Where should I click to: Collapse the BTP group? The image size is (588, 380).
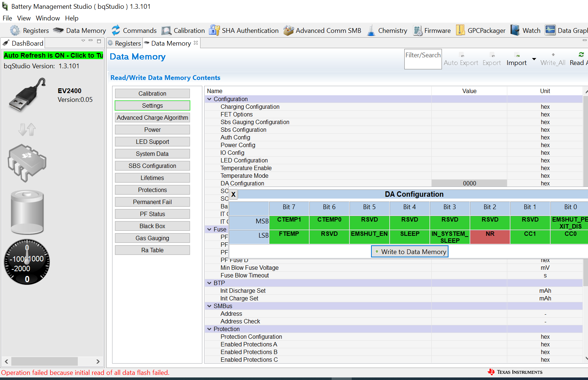[x=209, y=283]
